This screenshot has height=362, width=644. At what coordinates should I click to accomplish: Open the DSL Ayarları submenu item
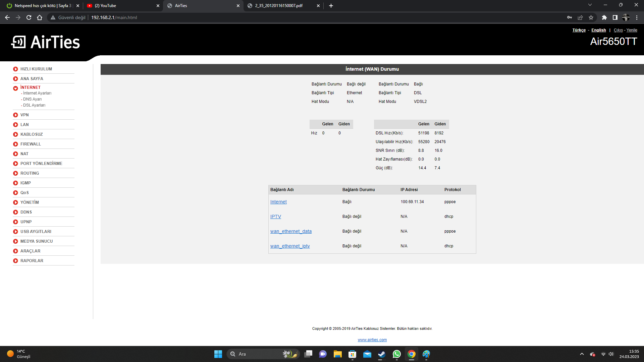(34, 105)
